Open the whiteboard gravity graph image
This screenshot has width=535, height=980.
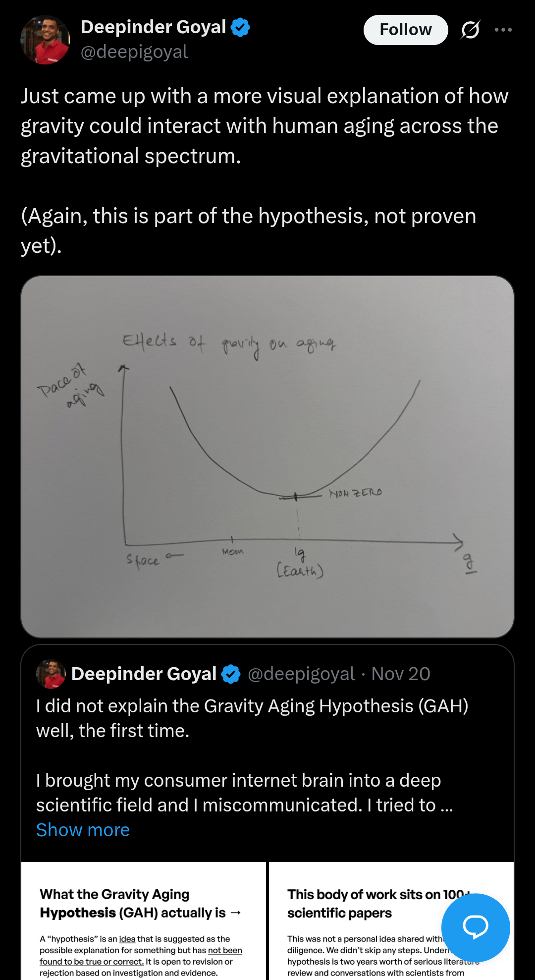tap(267, 459)
